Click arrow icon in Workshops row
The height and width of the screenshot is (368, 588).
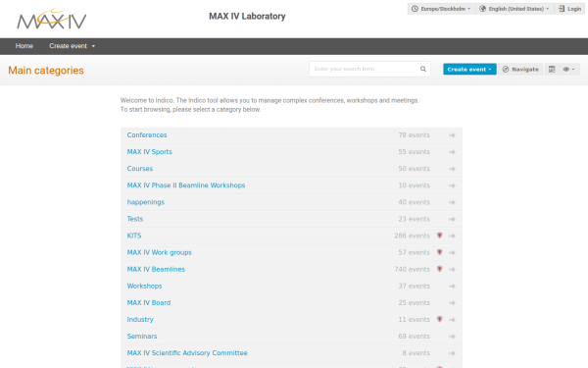pyautogui.click(x=452, y=287)
